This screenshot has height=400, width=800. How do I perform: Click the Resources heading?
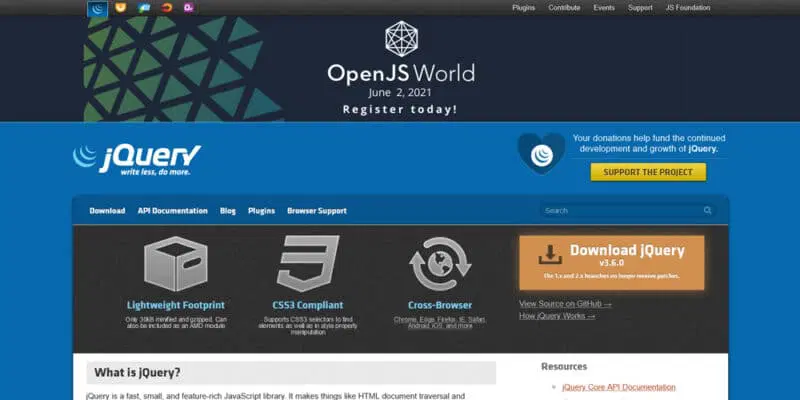564,366
